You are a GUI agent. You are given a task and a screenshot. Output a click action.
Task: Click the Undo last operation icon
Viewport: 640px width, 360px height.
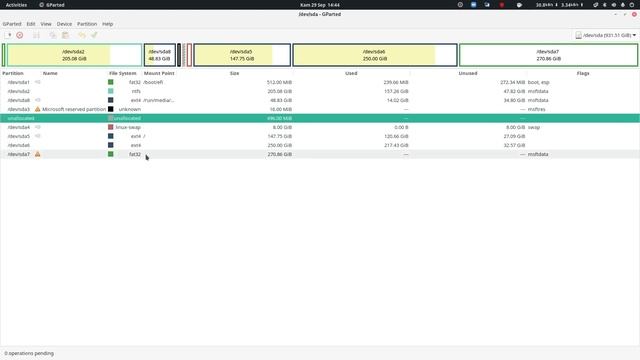click(82, 35)
